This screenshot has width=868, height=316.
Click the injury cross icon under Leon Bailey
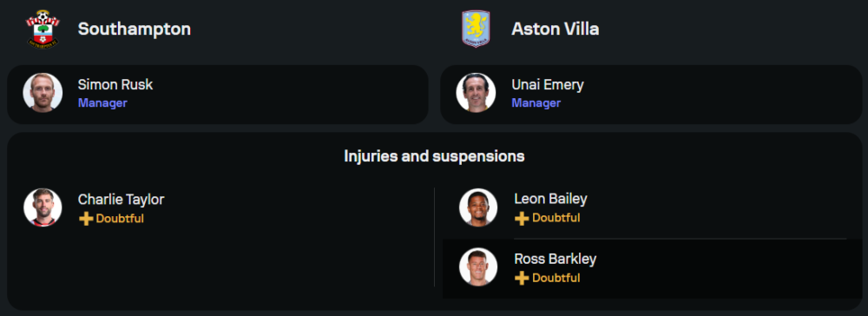tap(522, 219)
